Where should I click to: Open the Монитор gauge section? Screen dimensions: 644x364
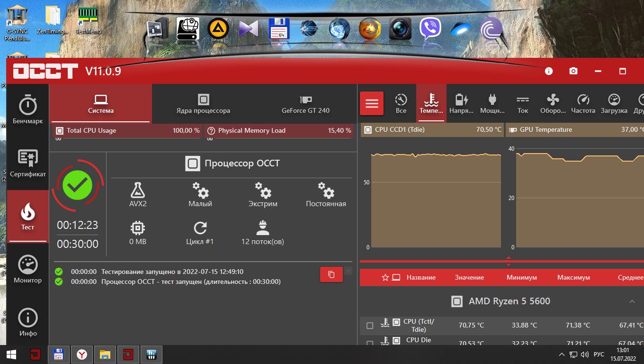tap(27, 269)
